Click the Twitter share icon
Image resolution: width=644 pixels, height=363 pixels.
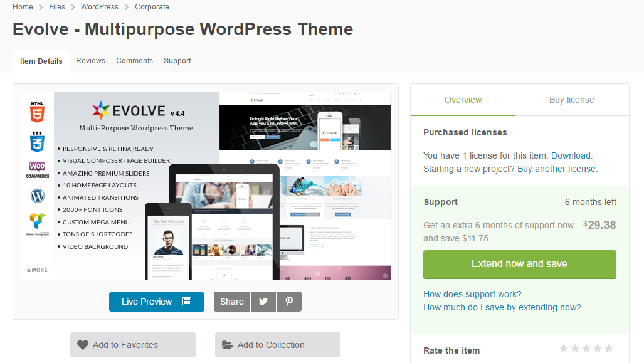coord(263,302)
